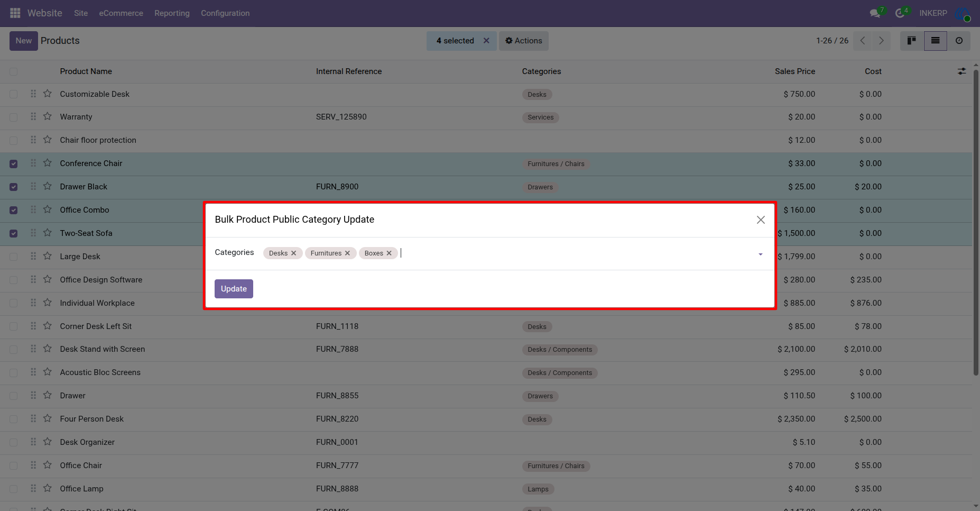Click the New product button

coord(24,41)
